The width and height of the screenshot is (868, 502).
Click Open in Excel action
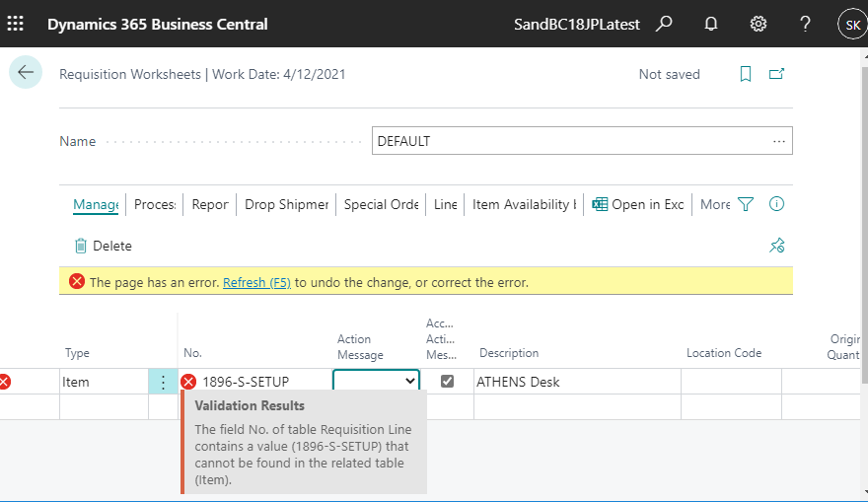pos(638,204)
